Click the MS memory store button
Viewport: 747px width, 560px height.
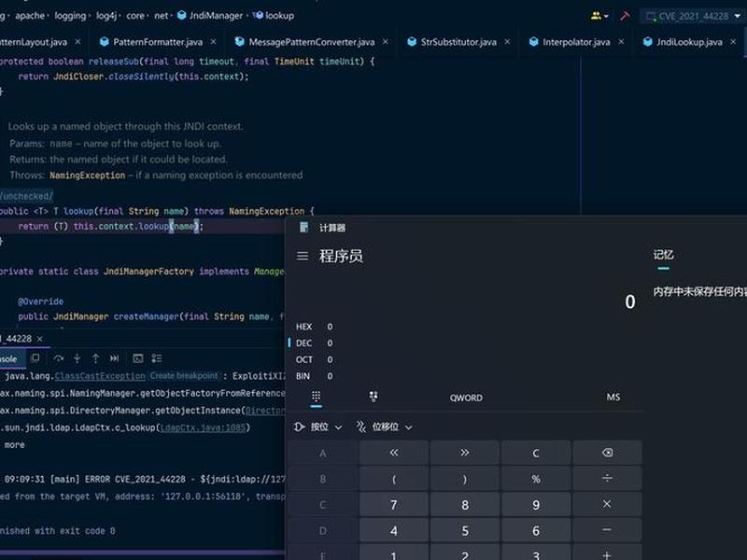pyautogui.click(x=613, y=398)
